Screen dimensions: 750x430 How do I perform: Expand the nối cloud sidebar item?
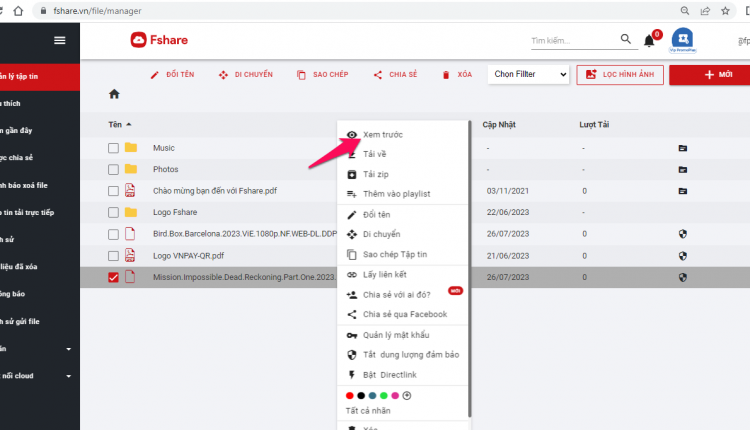[68, 376]
